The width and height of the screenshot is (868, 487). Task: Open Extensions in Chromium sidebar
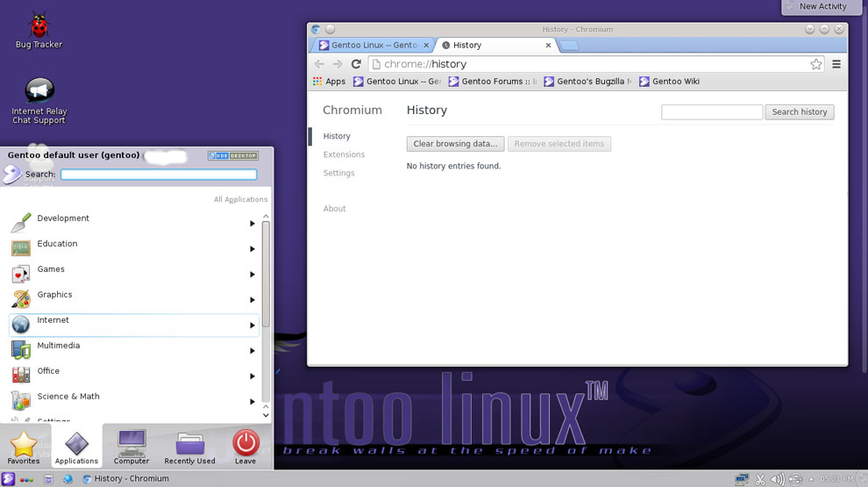pyautogui.click(x=344, y=154)
